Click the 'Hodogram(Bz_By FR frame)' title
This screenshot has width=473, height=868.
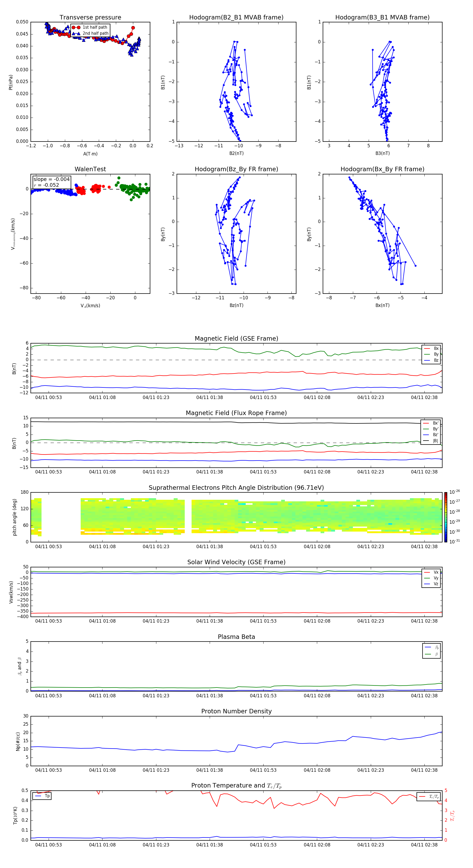tap(236, 169)
